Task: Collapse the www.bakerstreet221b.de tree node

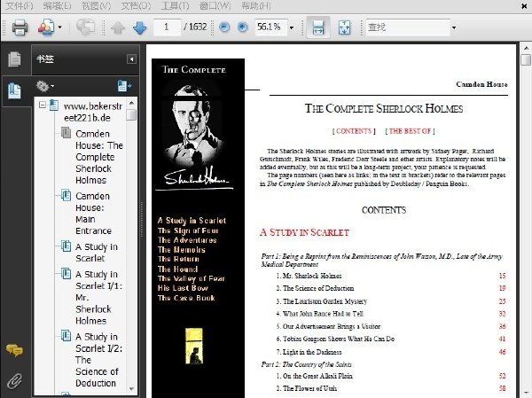Action: click(43, 105)
